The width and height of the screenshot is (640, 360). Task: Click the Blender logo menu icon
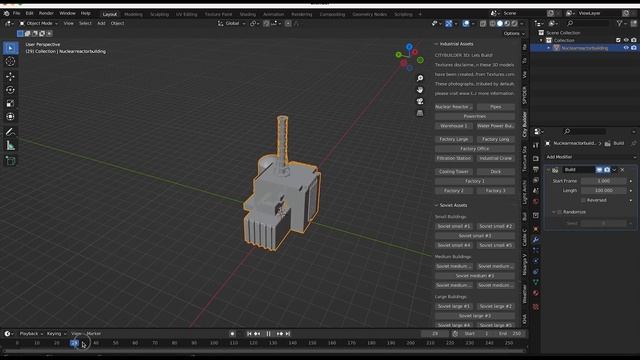[x=7, y=13]
